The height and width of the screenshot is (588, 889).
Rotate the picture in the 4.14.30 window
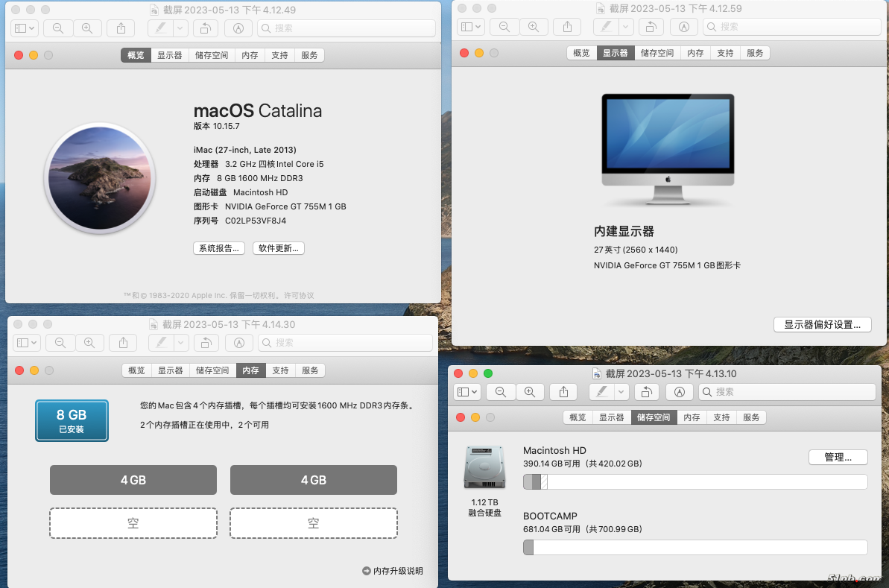[206, 343]
